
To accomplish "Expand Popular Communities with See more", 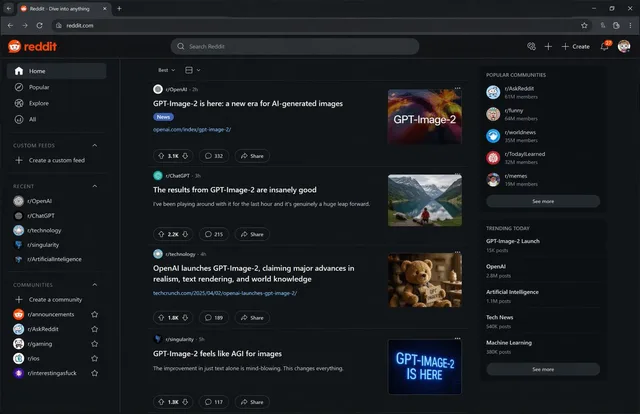I will point(543,201).
